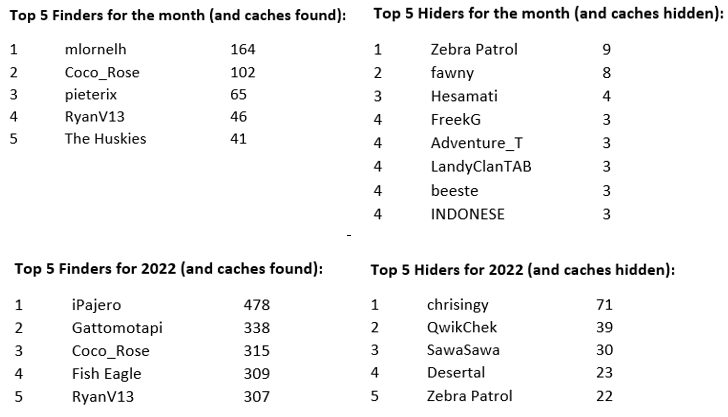This screenshot has height=417, width=728.
Task: Click the "Top 5 Finders for 2022" heading
Action: coord(167,268)
